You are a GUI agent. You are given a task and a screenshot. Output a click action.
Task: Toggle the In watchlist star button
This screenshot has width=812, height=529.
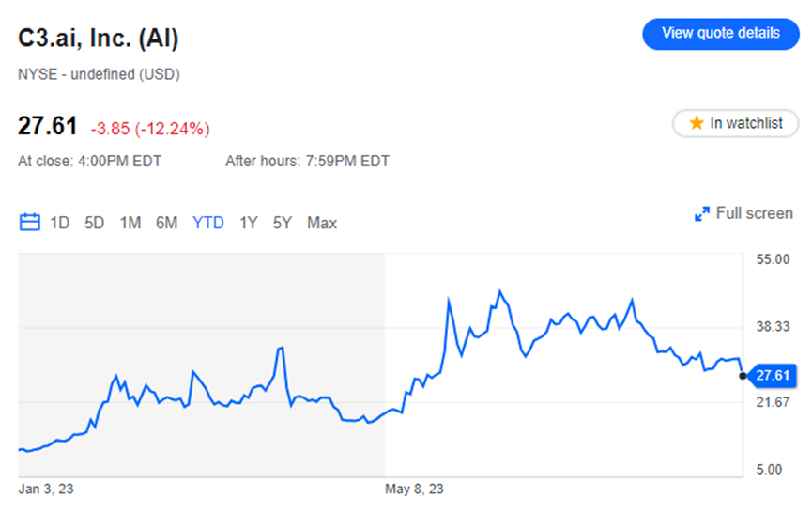point(735,123)
